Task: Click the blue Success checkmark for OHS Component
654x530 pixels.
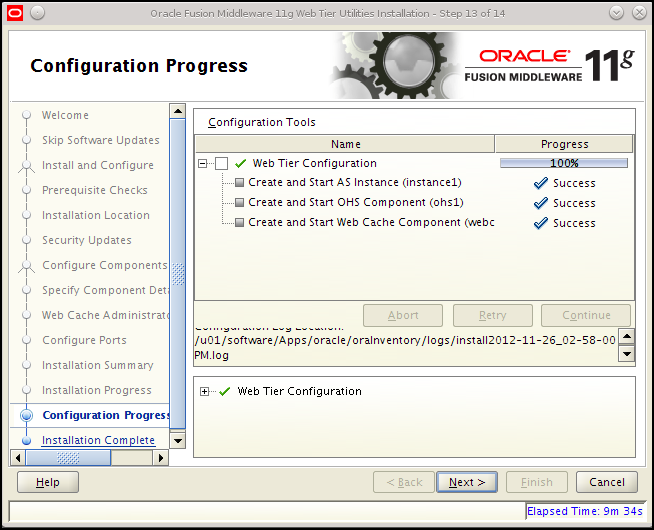Action: click(x=541, y=203)
